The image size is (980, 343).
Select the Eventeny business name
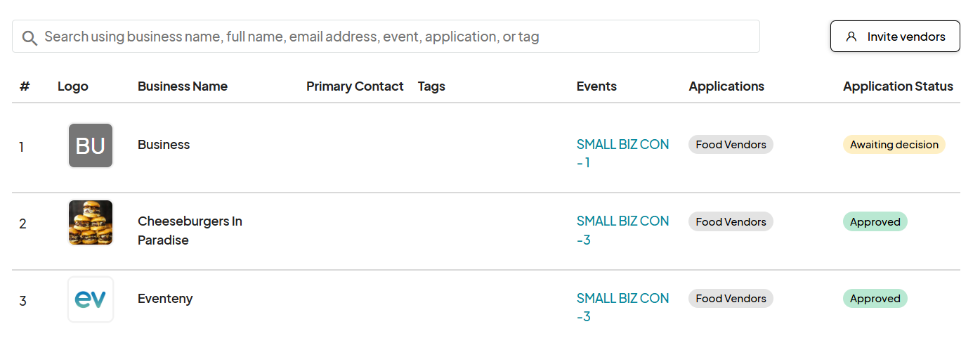[x=165, y=299]
